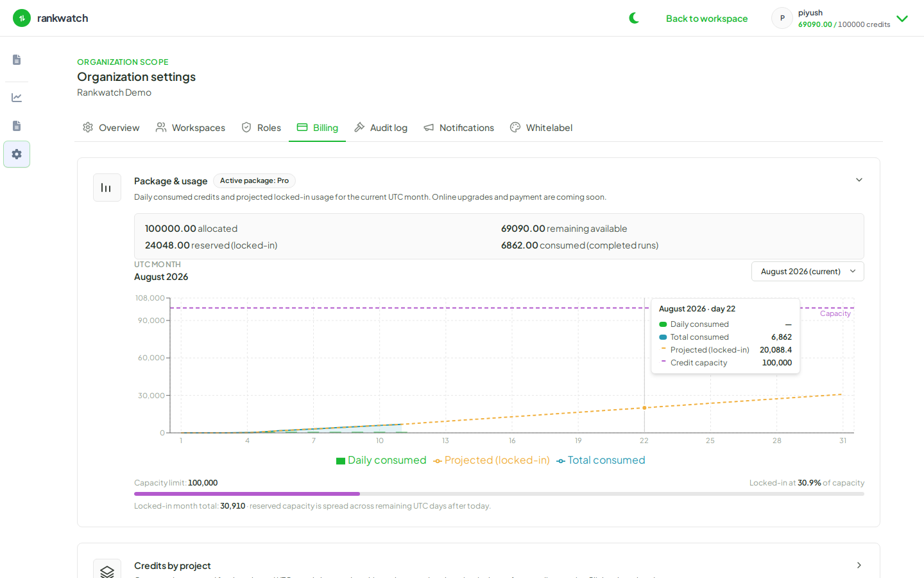924x578 pixels.
Task: Toggle Daily consumed legend item
Action: point(381,460)
